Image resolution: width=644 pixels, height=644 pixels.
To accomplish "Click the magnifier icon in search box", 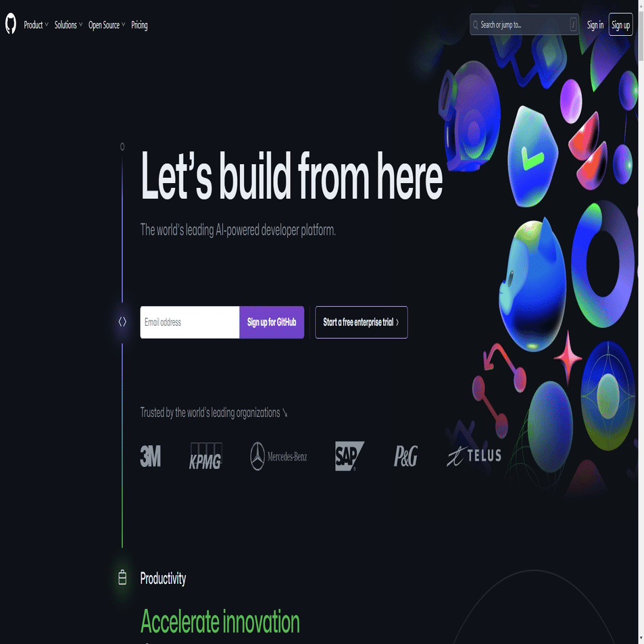I will coord(475,25).
